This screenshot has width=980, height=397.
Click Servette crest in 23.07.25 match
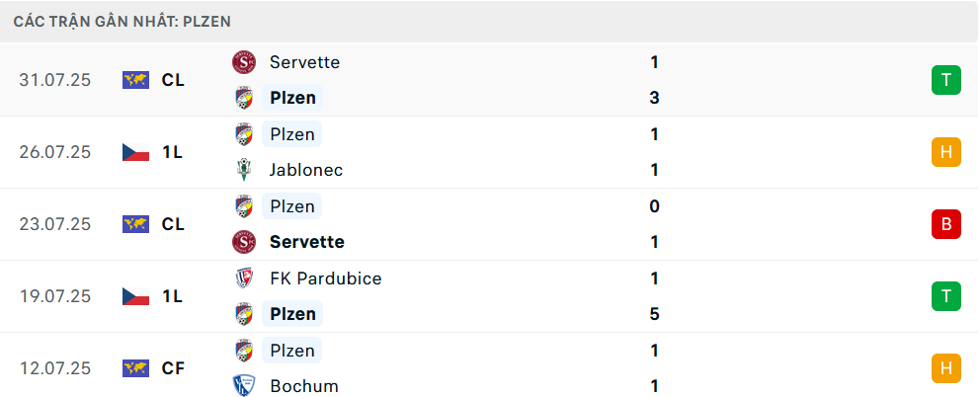tap(244, 242)
